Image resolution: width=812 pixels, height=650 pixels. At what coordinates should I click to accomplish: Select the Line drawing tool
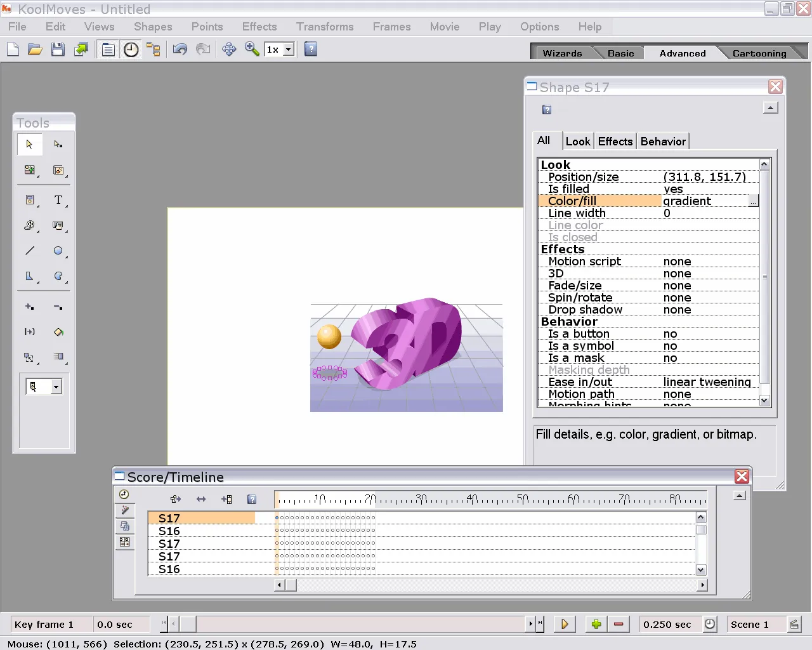pos(29,251)
